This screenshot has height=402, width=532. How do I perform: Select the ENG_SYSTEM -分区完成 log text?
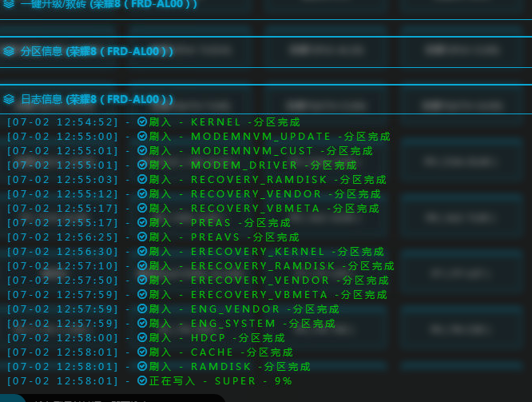264,324
